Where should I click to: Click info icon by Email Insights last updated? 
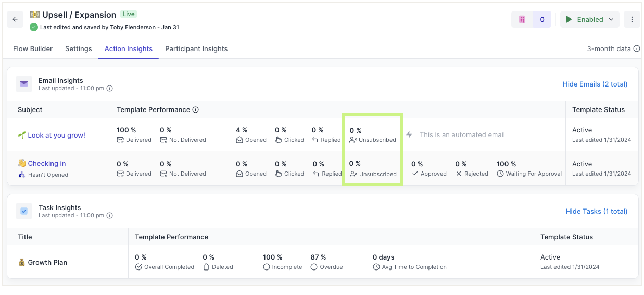tap(109, 89)
